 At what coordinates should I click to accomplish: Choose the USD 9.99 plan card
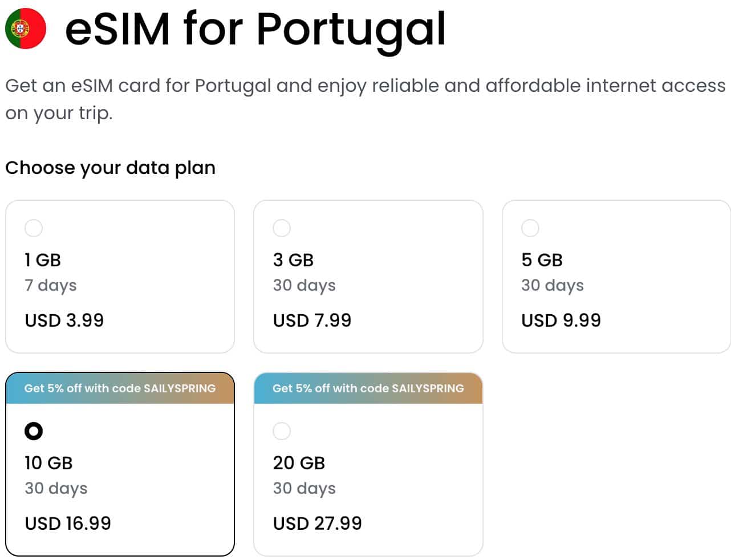point(616,277)
